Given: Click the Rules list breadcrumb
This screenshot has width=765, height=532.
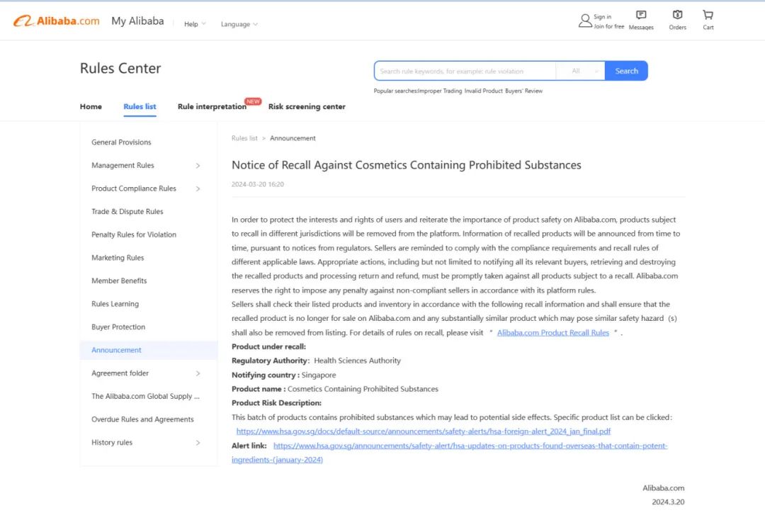Looking at the screenshot, I should (244, 138).
